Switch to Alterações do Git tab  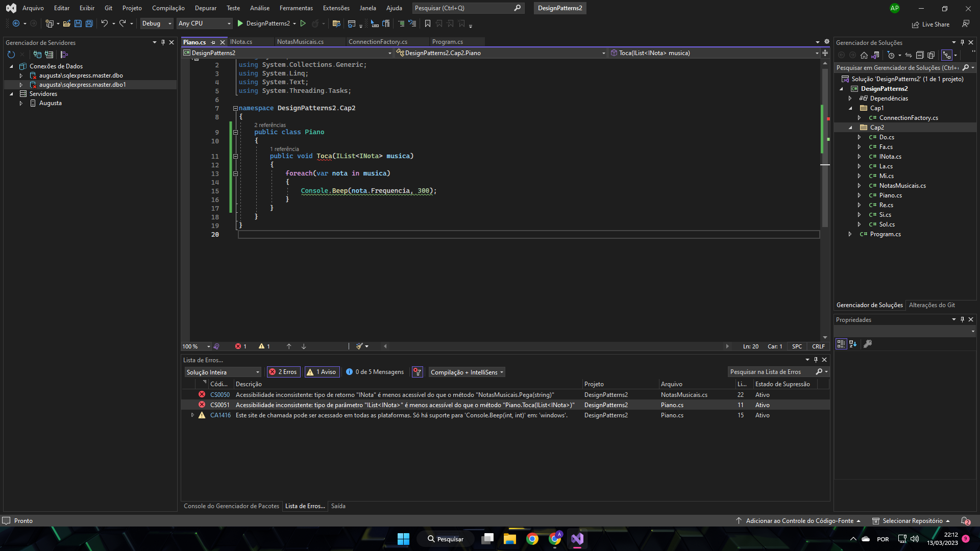coord(932,305)
